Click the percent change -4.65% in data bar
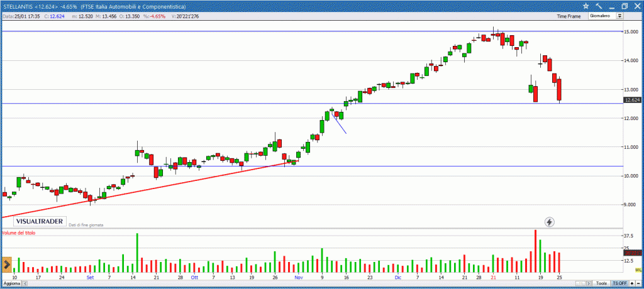The image size is (644, 289). [x=154, y=16]
